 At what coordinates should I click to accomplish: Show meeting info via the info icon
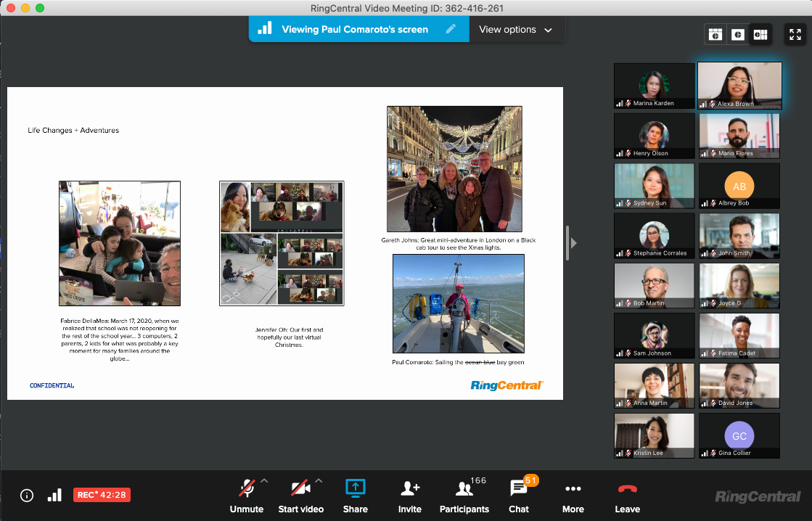[x=27, y=496]
